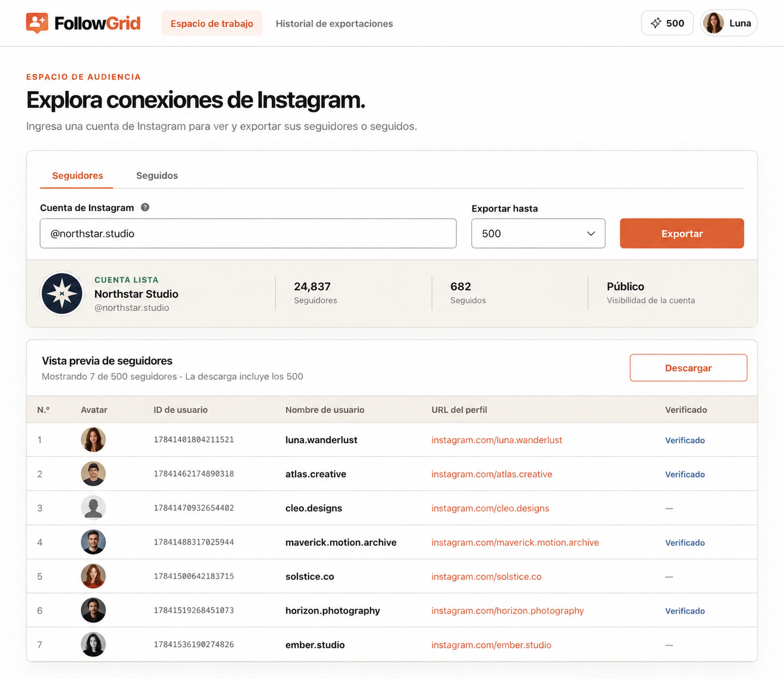Click the sparkle credits icon next to 500
This screenshot has width=784, height=679.
(x=656, y=23)
